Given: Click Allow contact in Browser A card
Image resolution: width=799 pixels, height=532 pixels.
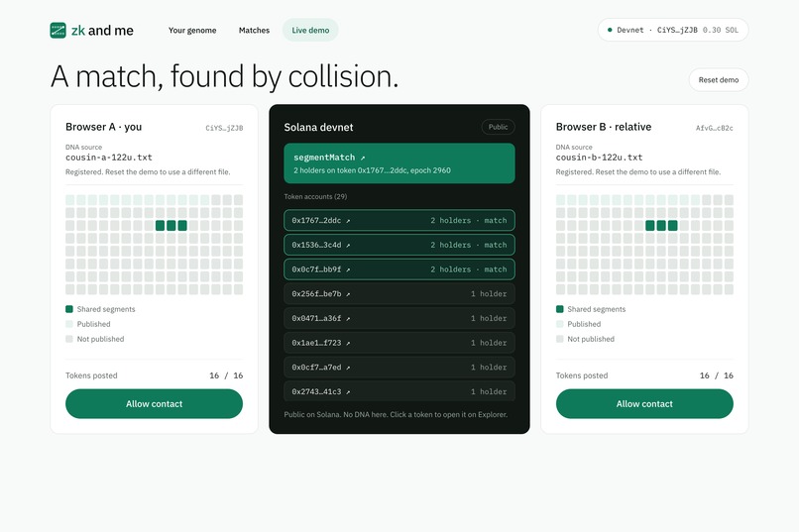Looking at the screenshot, I should (154, 404).
